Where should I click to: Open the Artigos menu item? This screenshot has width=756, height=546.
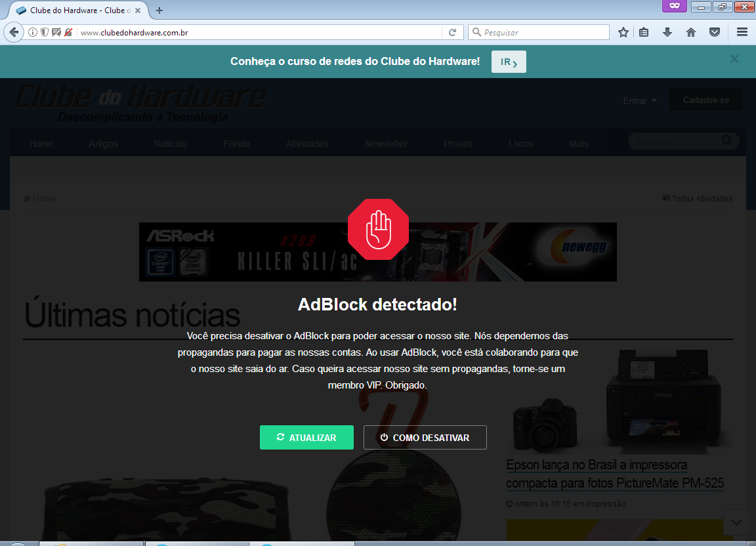(103, 144)
